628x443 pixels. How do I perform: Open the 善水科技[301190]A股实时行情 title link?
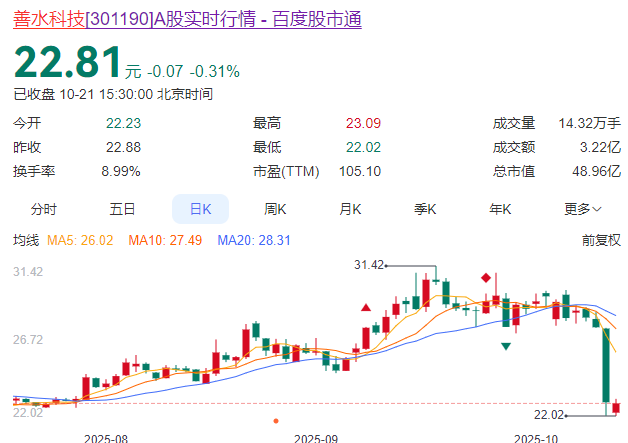(187, 19)
